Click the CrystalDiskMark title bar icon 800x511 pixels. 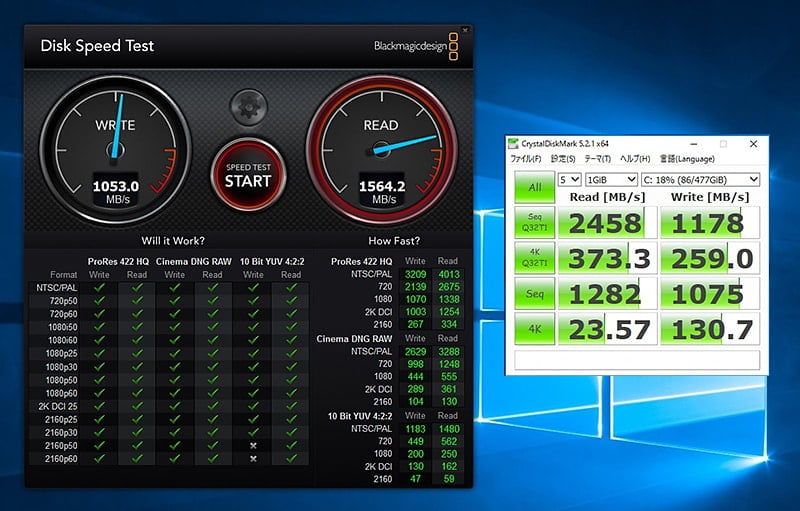click(514, 144)
